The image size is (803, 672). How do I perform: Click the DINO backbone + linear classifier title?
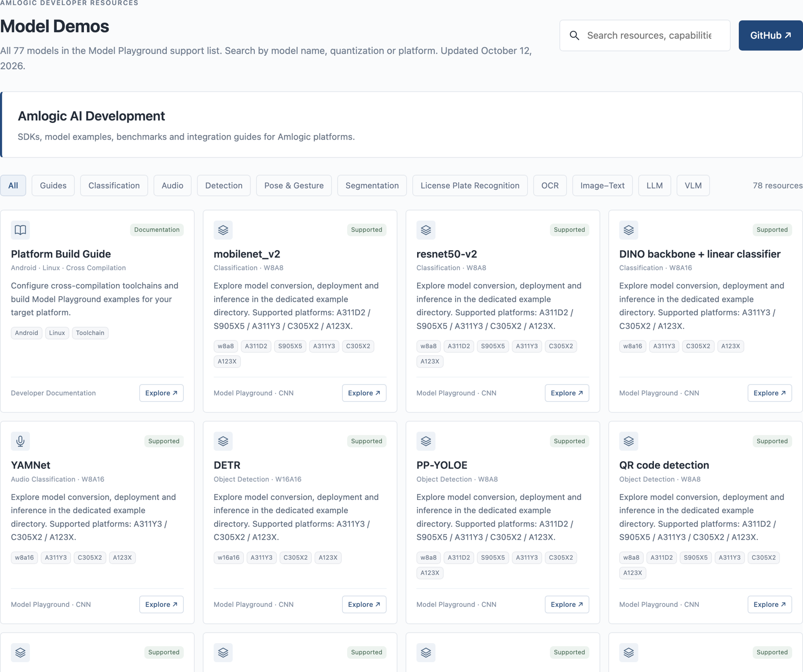(700, 254)
